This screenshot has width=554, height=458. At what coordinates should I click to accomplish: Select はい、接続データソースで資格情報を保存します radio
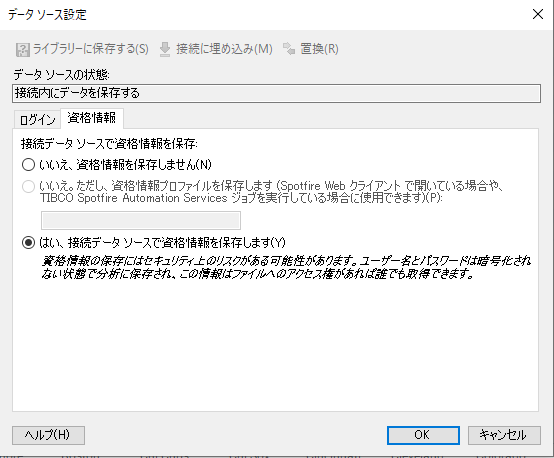(x=28, y=243)
